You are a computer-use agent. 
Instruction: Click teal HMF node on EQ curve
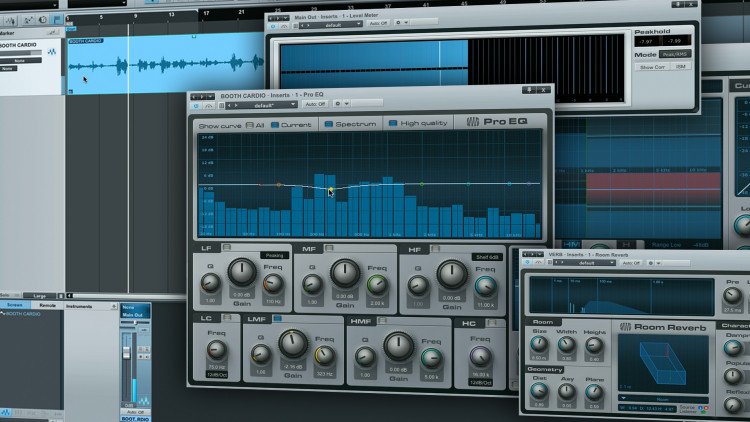pos(468,184)
